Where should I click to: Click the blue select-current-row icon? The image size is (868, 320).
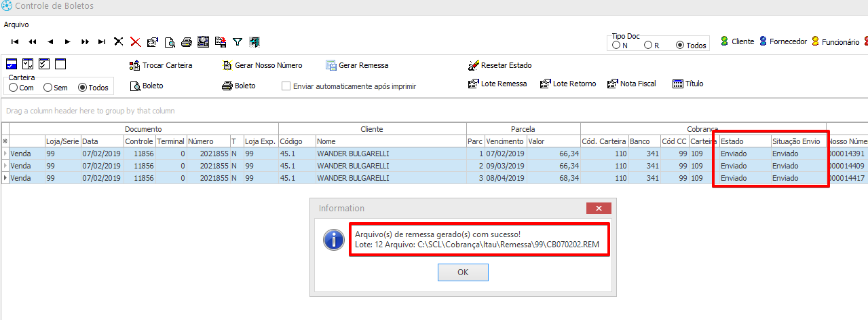click(11, 65)
